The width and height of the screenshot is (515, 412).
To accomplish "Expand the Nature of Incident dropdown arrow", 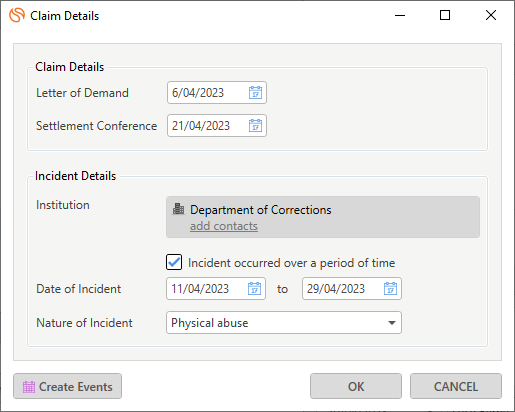I will (x=392, y=323).
